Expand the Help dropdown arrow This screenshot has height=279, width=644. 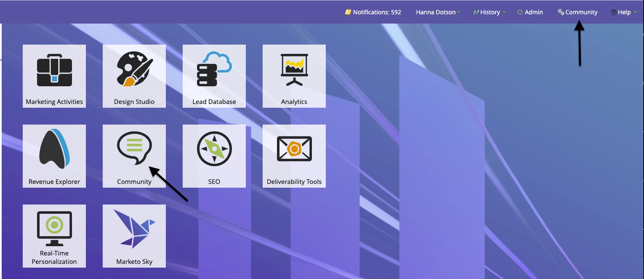(635, 12)
